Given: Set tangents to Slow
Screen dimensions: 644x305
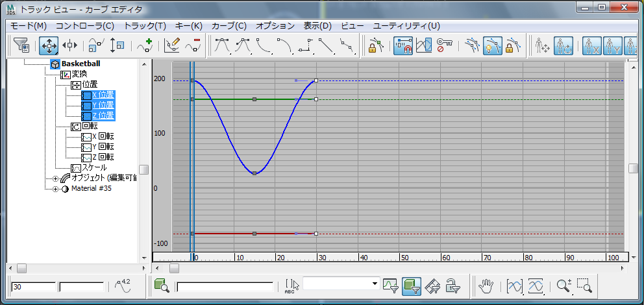Looking at the screenshot, I should click(x=284, y=45).
